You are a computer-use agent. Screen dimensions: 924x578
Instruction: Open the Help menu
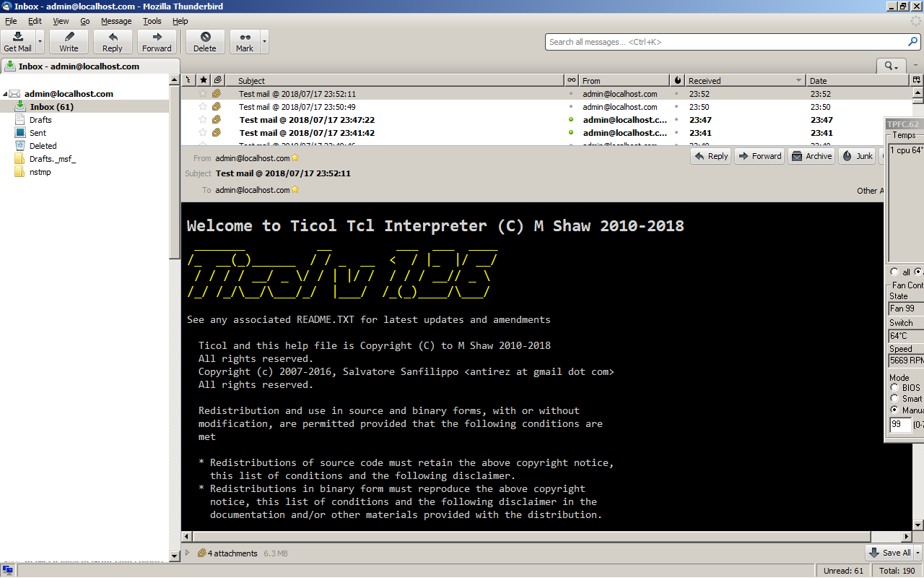point(180,21)
